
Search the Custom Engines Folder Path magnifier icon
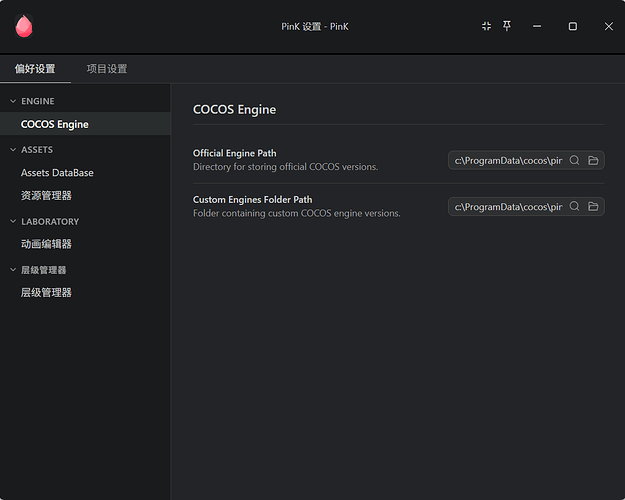574,207
